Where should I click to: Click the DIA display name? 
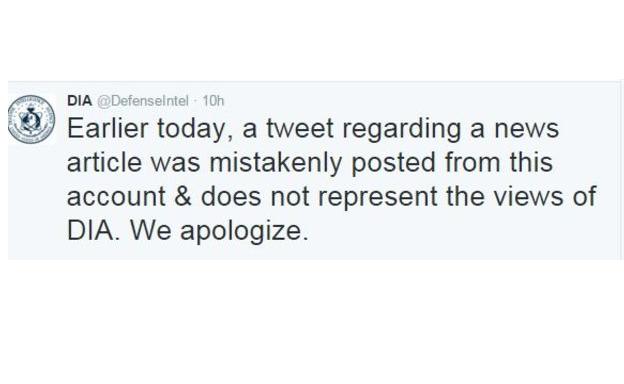79,101
